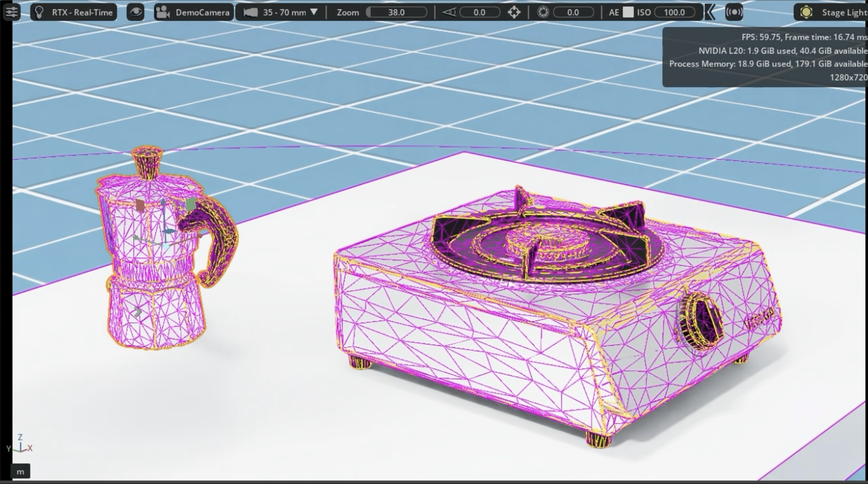
Task: Click the 'Process Memory' stats line
Action: tap(768, 64)
